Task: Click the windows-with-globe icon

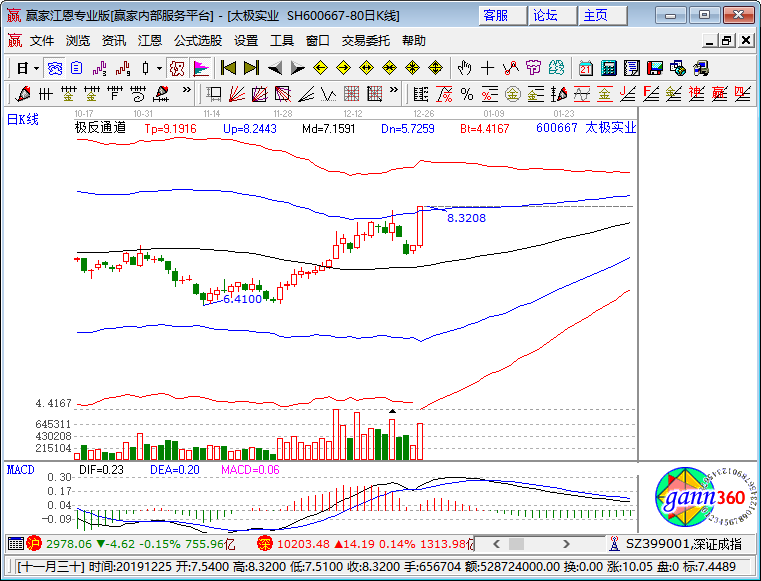Action: click(x=678, y=68)
